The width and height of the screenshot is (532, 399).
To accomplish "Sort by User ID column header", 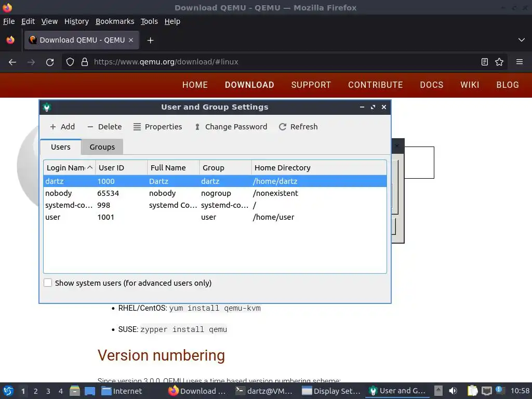I will click(121, 168).
